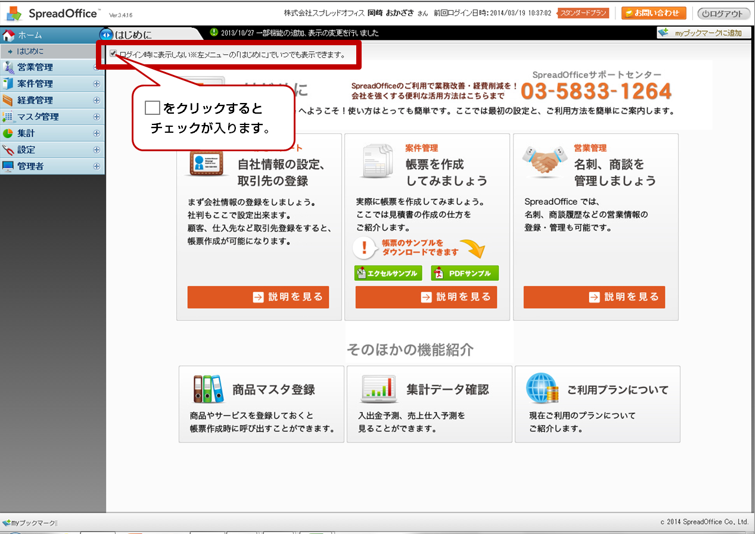756x534 pixels.
Task: Expand 設定 with its plus button
Action: [97, 150]
